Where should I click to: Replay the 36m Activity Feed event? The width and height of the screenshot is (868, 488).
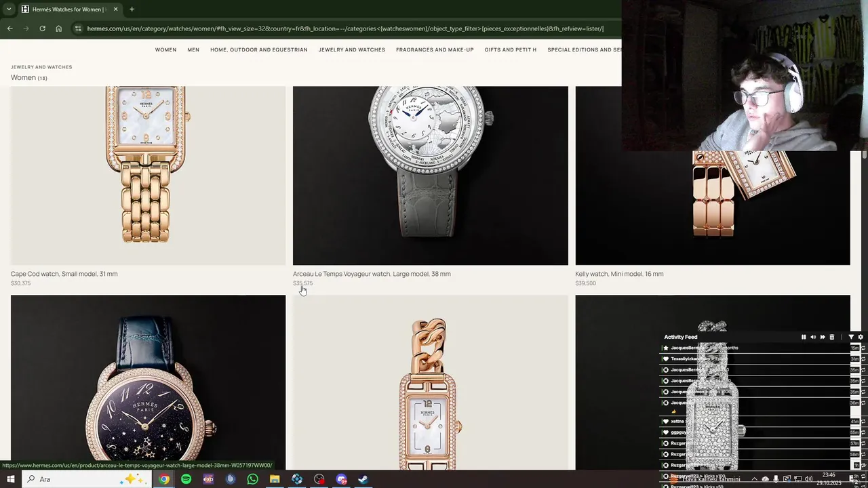pyautogui.click(x=863, y=403)
